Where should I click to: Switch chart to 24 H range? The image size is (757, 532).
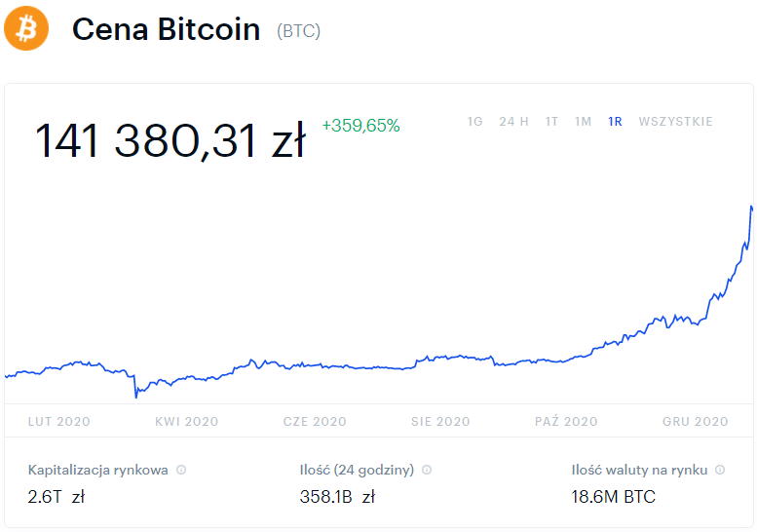513,122
